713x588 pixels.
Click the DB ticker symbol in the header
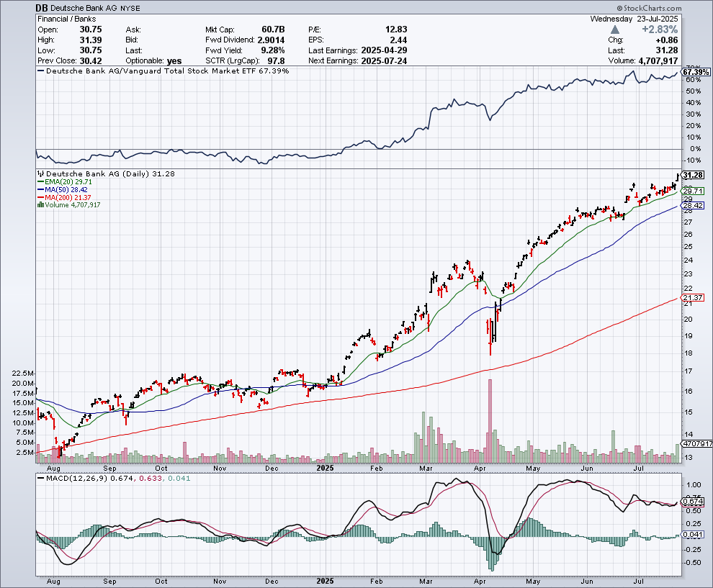[42, 8]
